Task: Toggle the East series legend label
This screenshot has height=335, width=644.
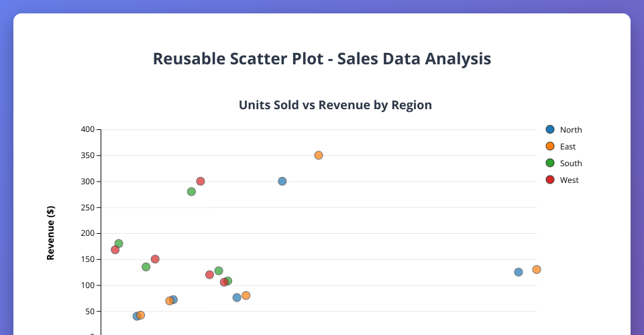Action: (x=568, y=147)
